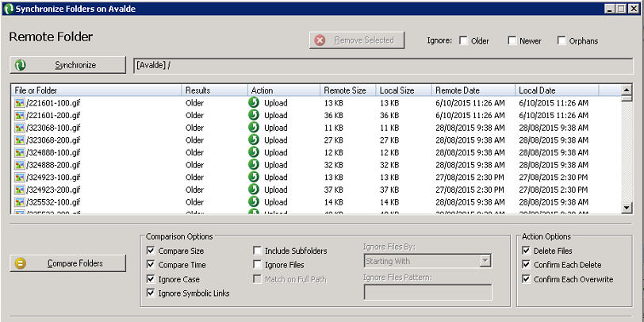This screenshot has width=644, height=322.
Task: Click the Ignore Files Pattern input field
Action: click(428, 292)
